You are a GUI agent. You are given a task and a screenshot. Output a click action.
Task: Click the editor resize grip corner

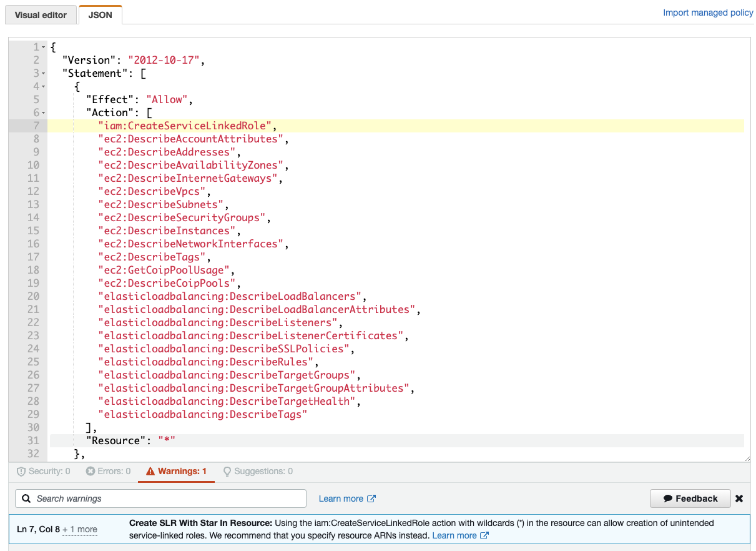pos(747,459)
